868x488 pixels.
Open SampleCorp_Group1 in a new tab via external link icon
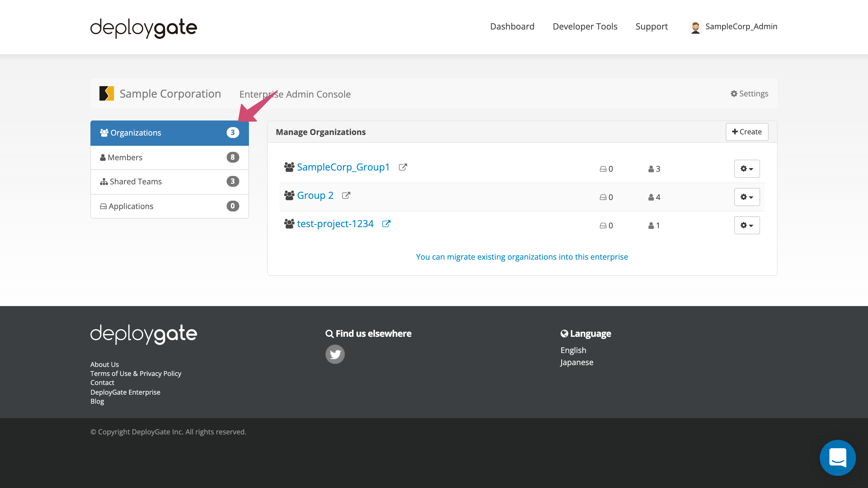tap(403, 167)
